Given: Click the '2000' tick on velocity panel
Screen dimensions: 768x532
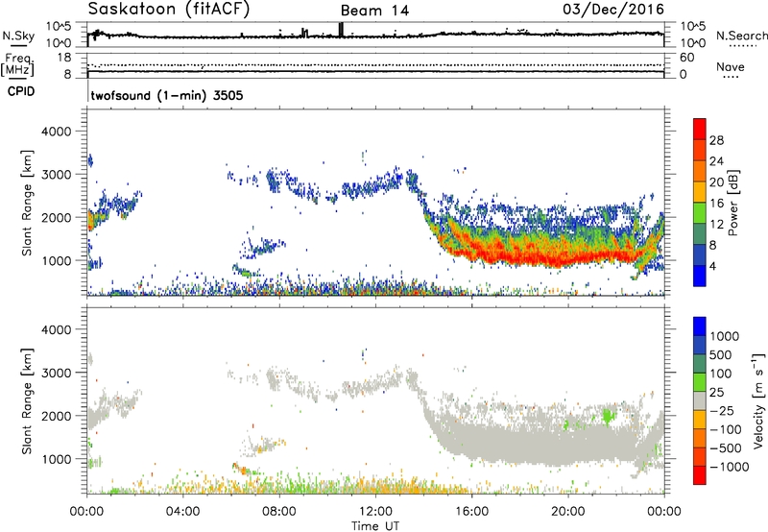Looking at the screenshot, I should pyautogui.click(x=56, y=416).
